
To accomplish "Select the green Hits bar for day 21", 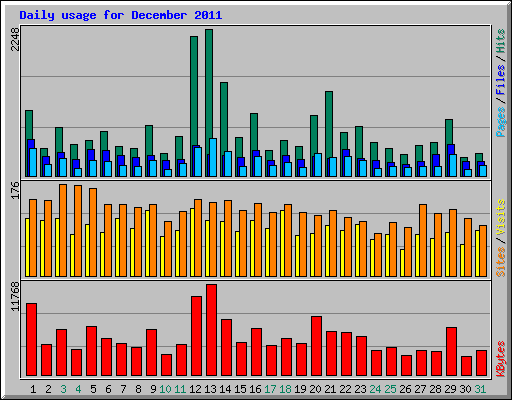I will pos(329,123).
